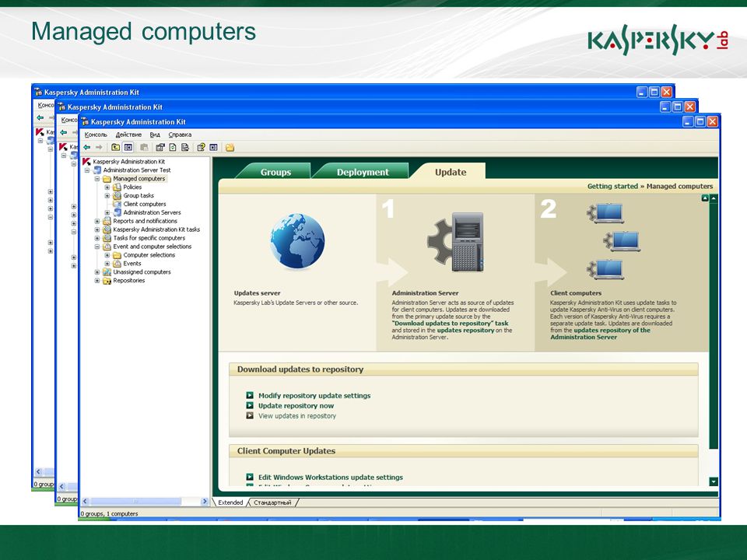Click the Update repository now link

pyautogui.click(x=296, y=406)
